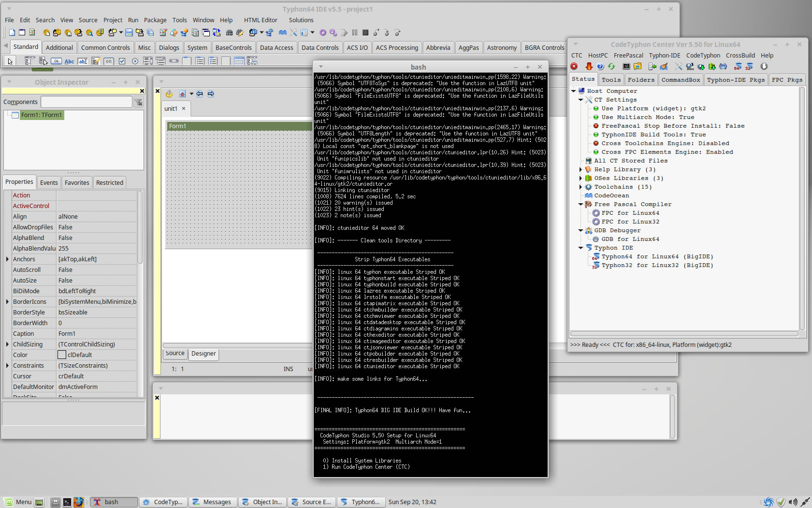Image resolution: width=812 pixels, height=508 pixels.
Task: Open the Package menu
Action: click(x=155, y=20)
